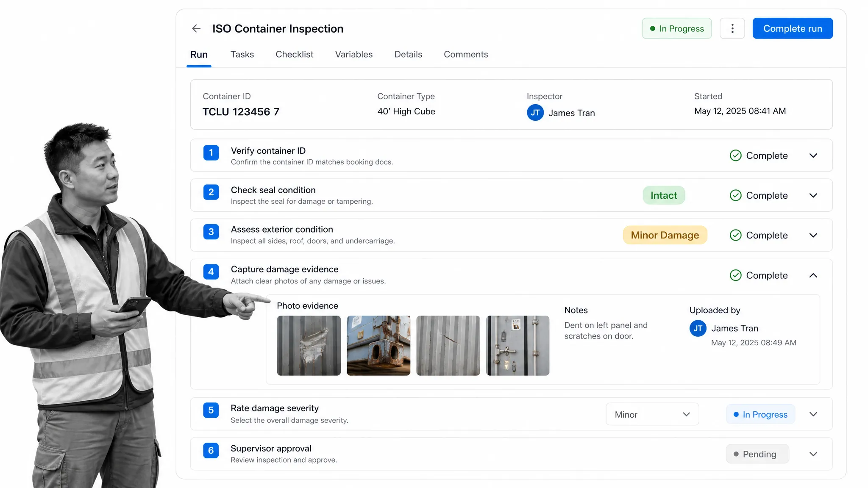Expand the Assess exterior condition step
Screen dimensions: 868x488
pyautogui.click(x=813, y=235)
